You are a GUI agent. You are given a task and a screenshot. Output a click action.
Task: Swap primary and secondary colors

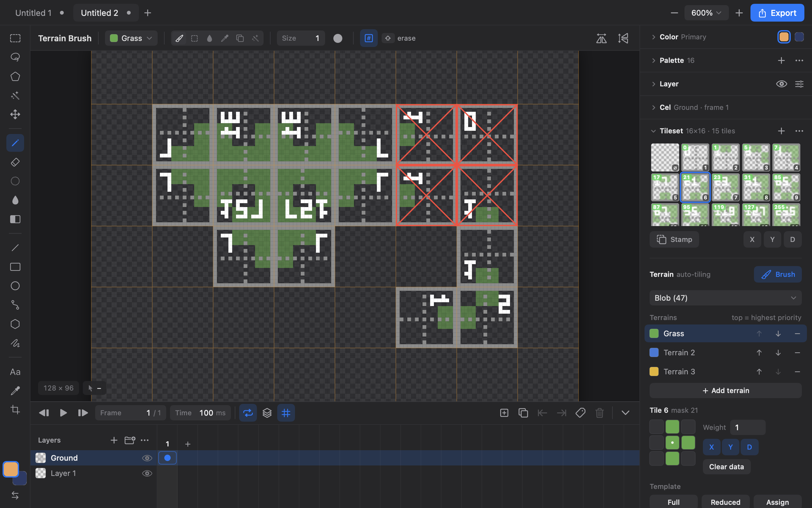pyautogui.click(x=15, y=495)
